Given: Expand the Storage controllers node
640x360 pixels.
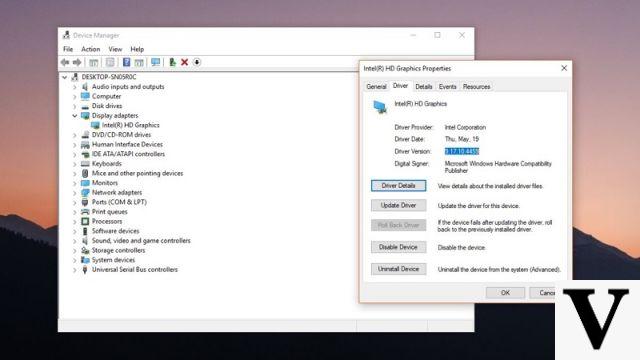Looking at the screenshot, I should click(x=75, y=251).
